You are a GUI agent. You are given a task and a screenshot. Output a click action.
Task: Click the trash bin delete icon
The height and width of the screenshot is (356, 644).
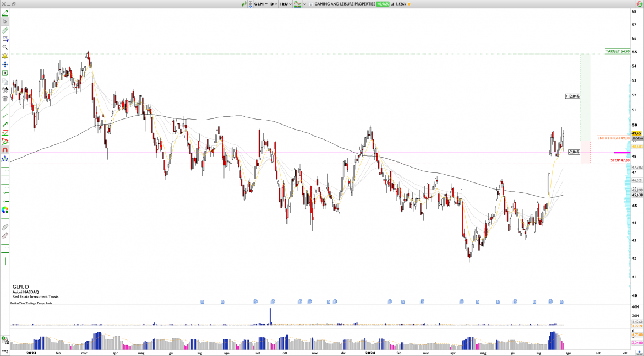click(5, 99)
